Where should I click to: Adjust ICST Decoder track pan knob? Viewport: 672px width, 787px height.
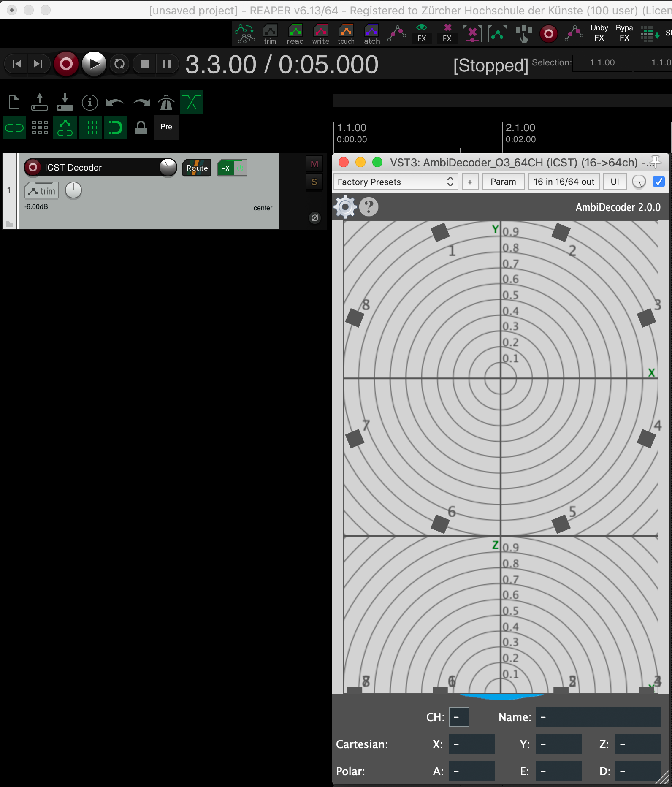point(73,190)
